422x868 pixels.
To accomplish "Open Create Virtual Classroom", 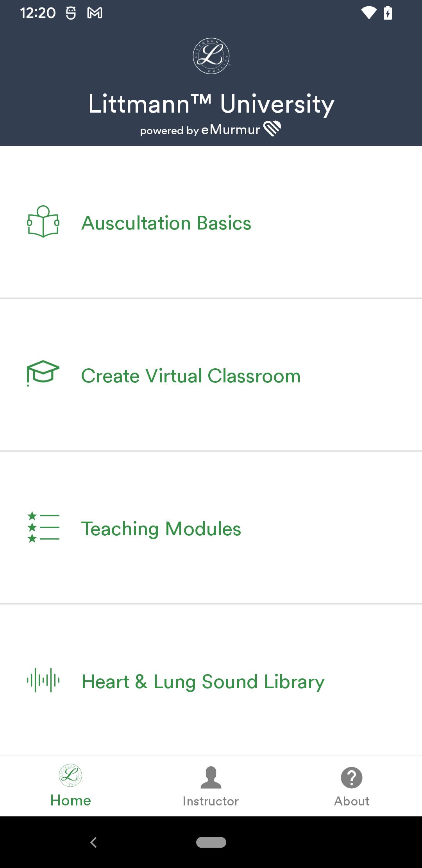I will [211, 375].
